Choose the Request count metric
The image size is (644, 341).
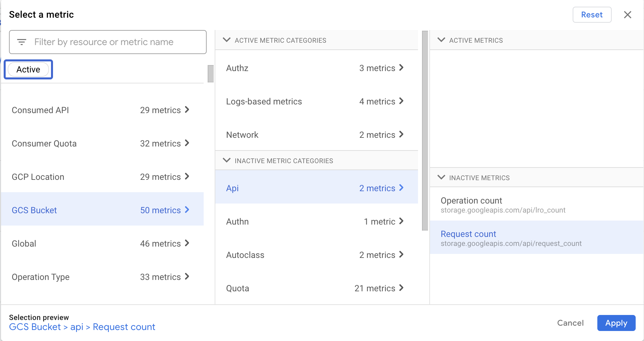pyautogui.click(x=537, y=237)
